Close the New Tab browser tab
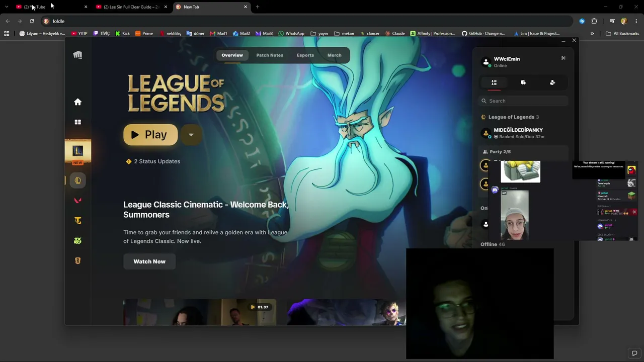Viewport: 644px width, 362px height. pyautogui.click(x=246, y=7)
